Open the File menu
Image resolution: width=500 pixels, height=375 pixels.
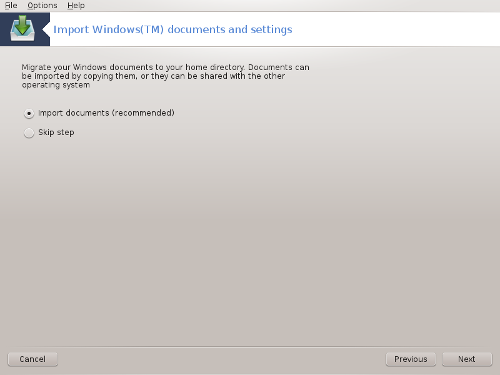pyautogui.click(x=11, y=5)
